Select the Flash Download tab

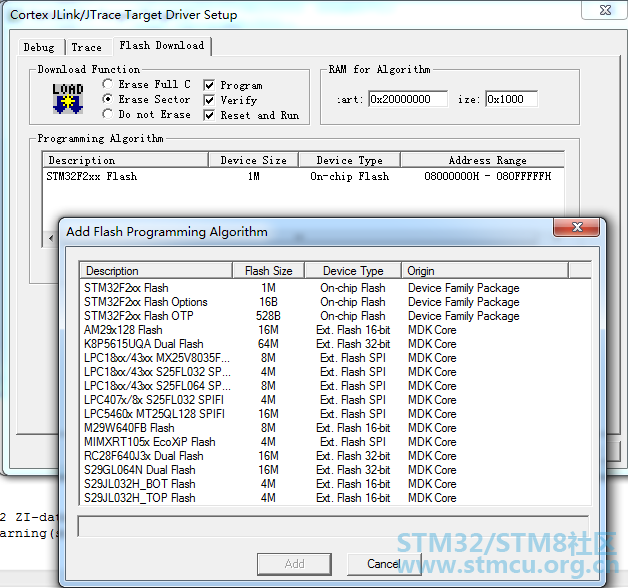[162, 46]
